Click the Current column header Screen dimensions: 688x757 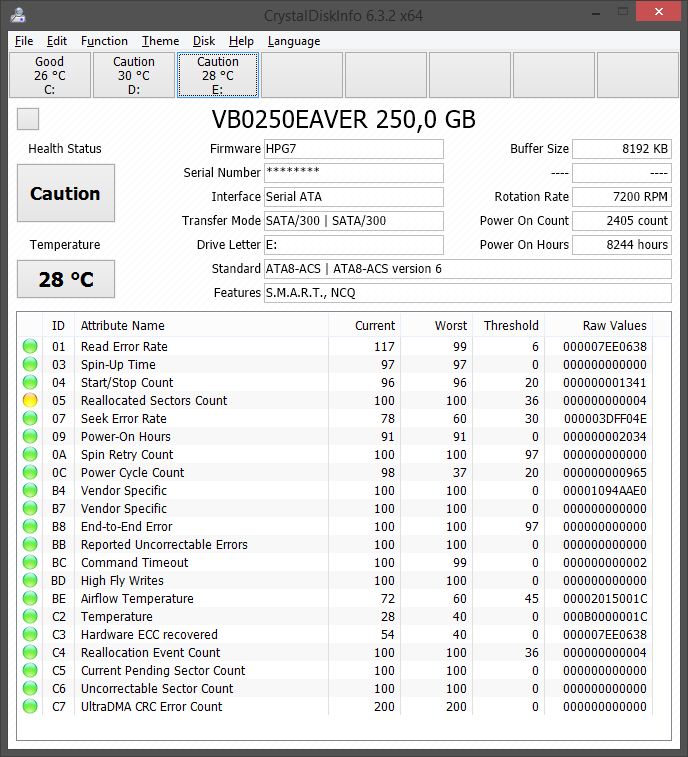coord(365,325)
